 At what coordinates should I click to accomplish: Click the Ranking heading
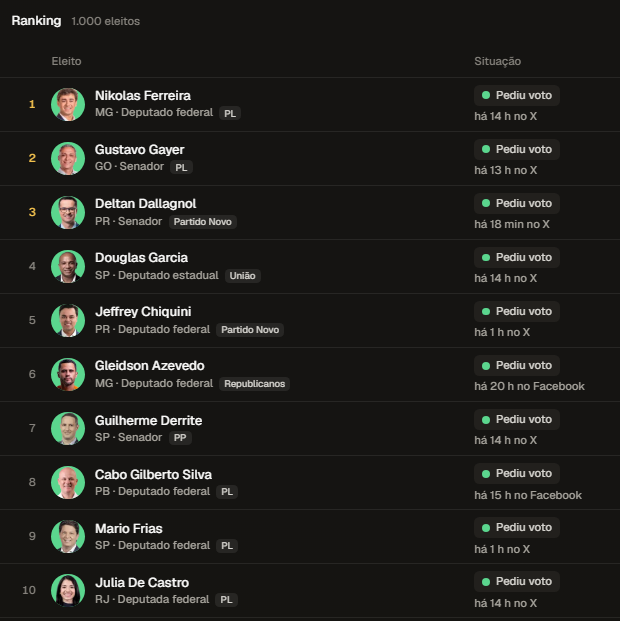(36, 21)
